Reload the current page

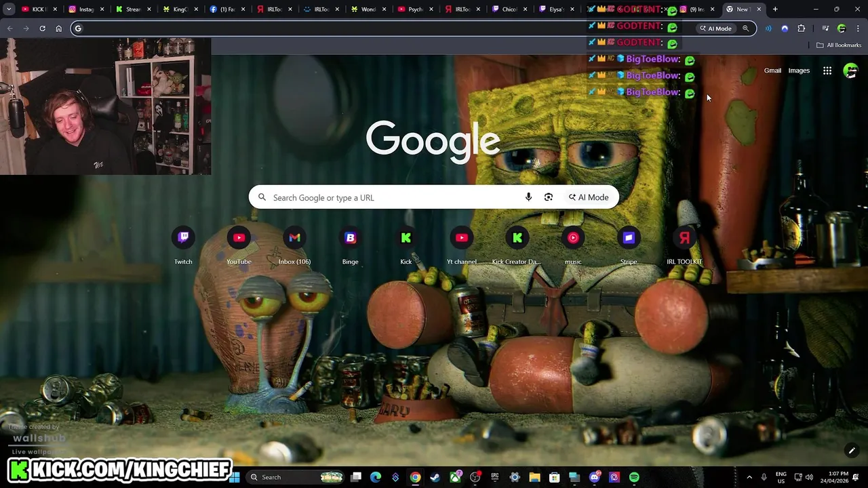point(42,28)
